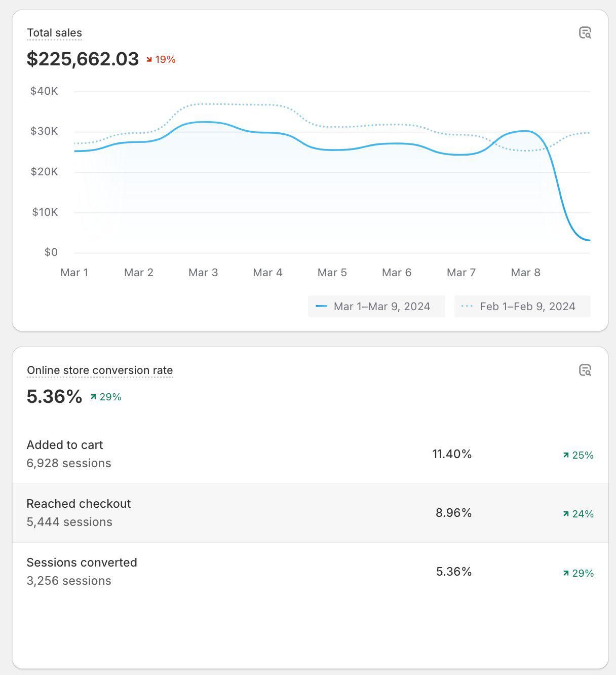Click the red 19% decrease arrow indicator

pyautogui.click(x=149, y=60)
